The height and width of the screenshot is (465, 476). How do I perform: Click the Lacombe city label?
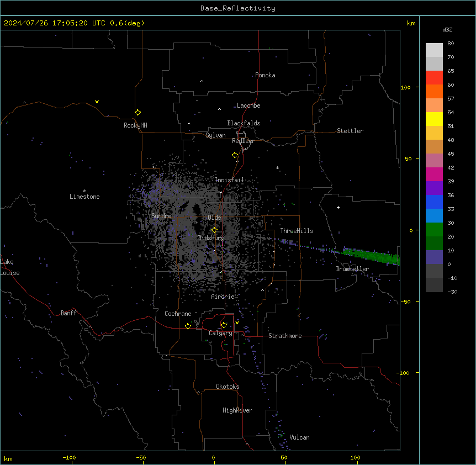248,105
